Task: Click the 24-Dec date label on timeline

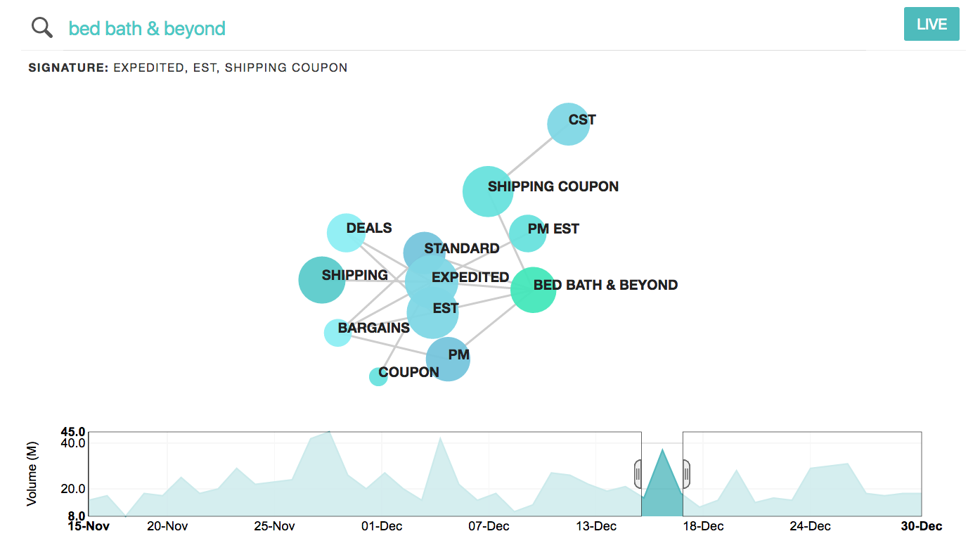Action: (x=811, y=526)
